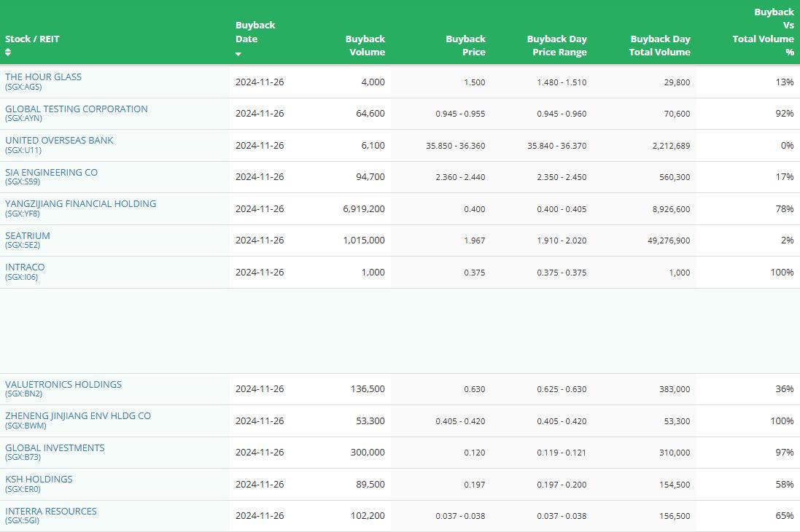Viewport: 800px width, 532px height.
Task: Click total volume 49,276,900 cell
Action: (669, 240)
